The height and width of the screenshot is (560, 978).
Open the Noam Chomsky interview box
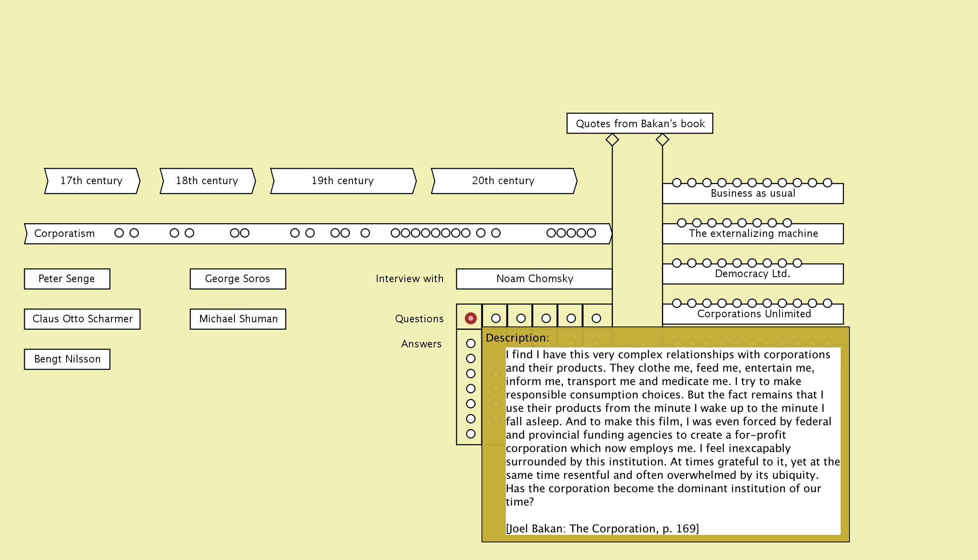coord(534,279)
